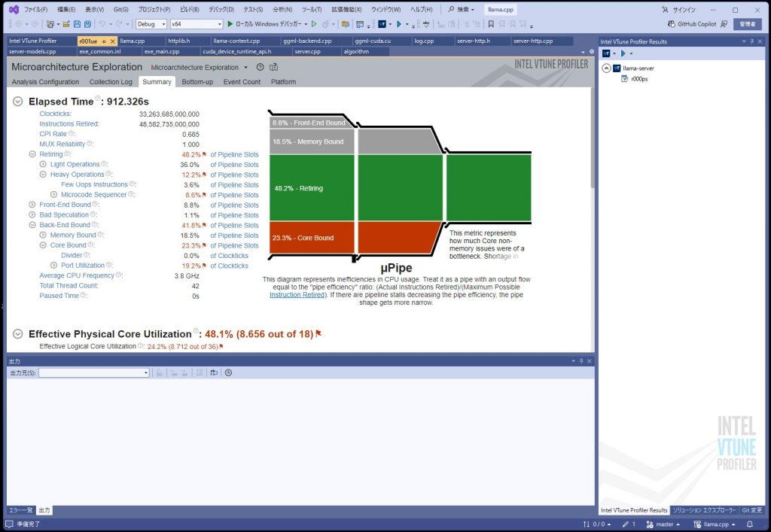Click the Instruction Retired link

(x=297, y=295)
